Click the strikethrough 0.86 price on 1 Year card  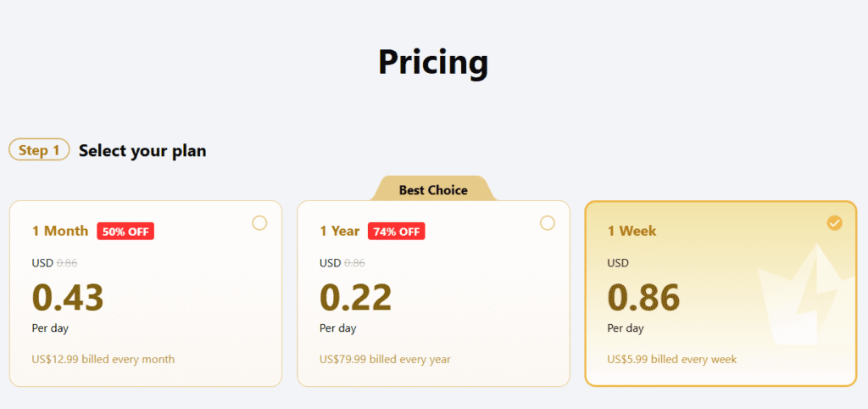coord(354,263)
